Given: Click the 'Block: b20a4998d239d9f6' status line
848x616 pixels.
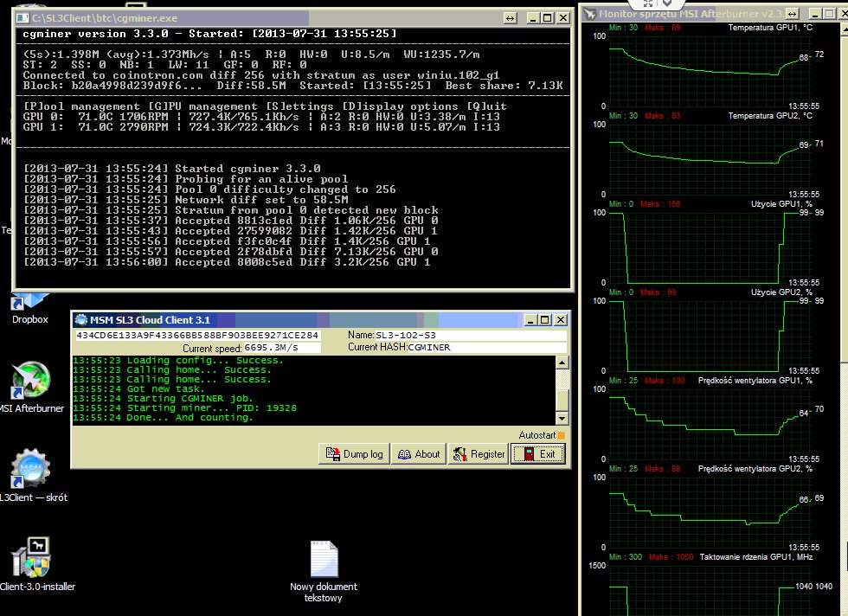Looking at the screenshot, I should (x=293, y=86).
